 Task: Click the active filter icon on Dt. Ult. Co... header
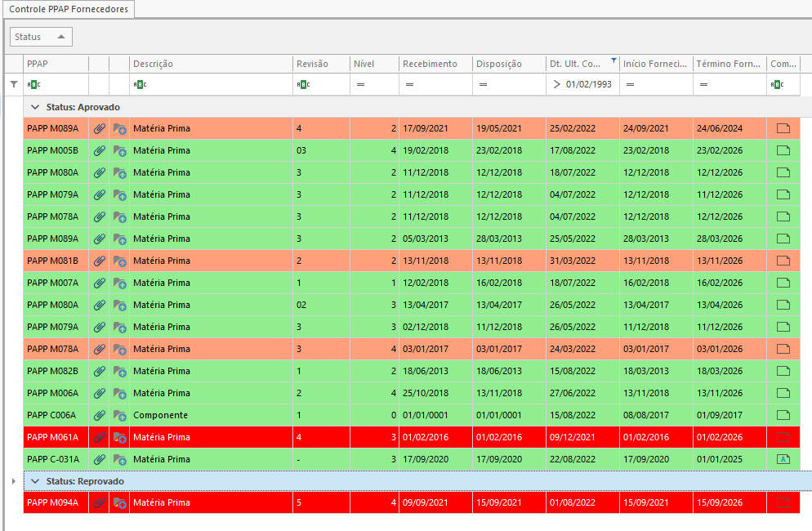coord(613,60)
